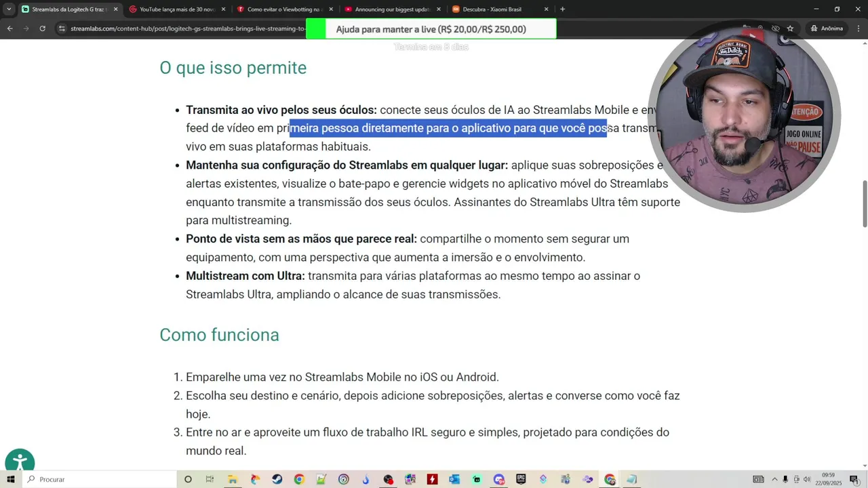Show hidden tray icons chevron
Image resolution: width=868 pixels, height=488 pixels.
coord(774,479)
